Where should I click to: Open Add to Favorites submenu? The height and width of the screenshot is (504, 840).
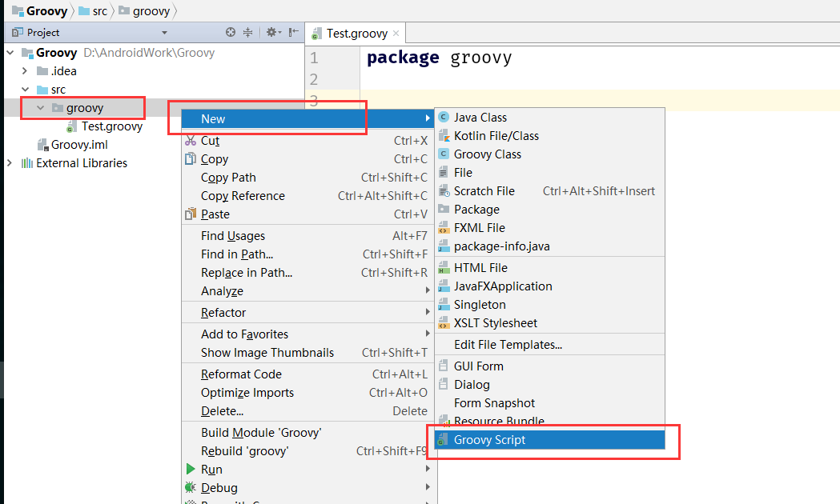[x=307, y=334]
